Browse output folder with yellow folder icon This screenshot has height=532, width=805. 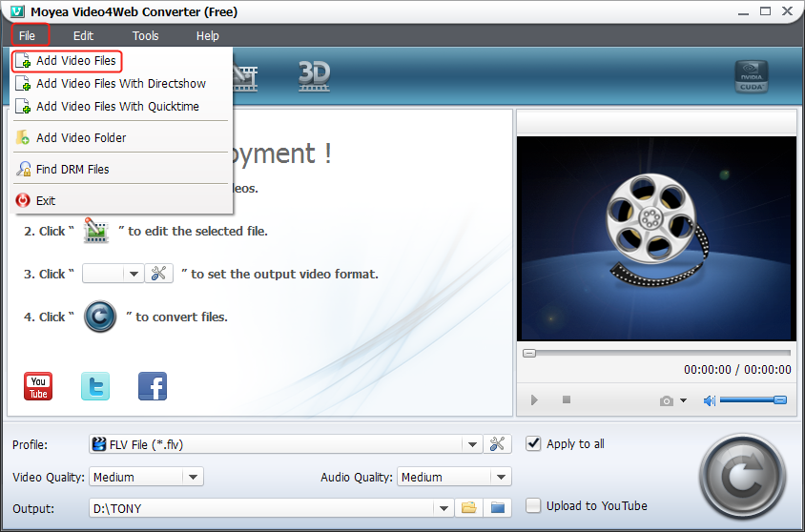pos(468,508)
